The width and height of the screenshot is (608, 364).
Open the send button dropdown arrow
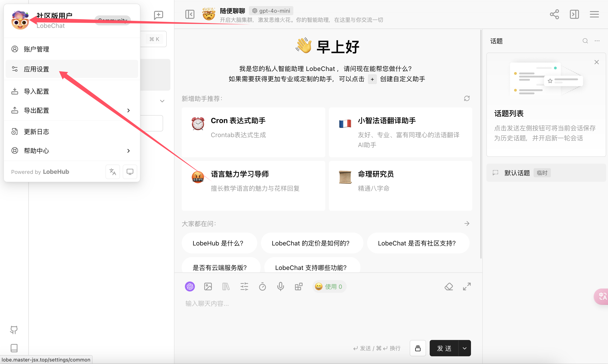[x=464, y=348]
